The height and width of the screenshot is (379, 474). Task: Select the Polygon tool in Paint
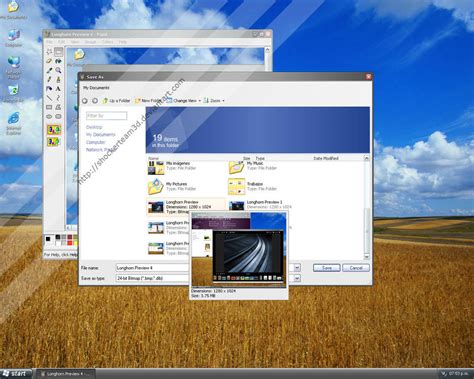coord(58,107)
